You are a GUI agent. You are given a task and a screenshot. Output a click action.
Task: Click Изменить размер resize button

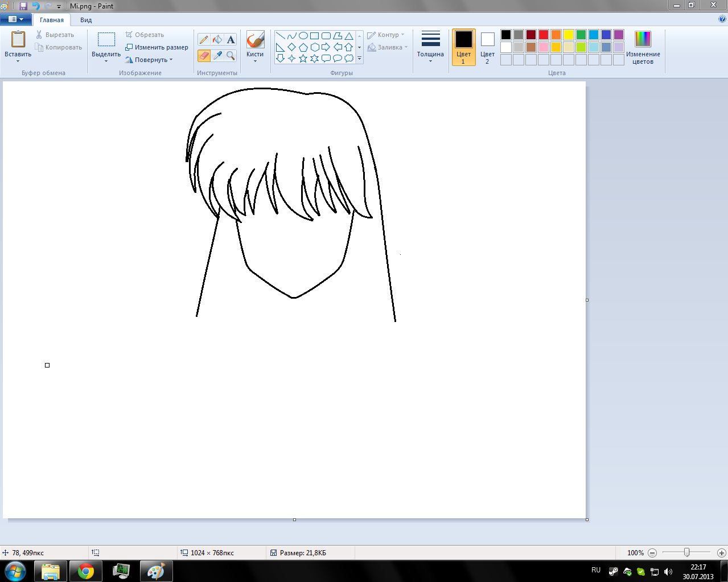(x=157, y=47)
